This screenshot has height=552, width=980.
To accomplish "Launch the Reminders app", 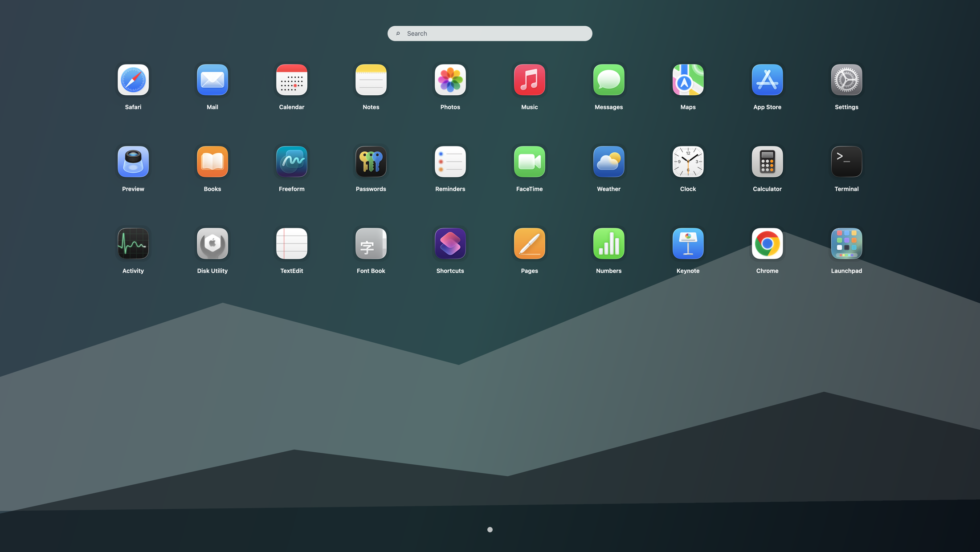I will coord(450,162).
